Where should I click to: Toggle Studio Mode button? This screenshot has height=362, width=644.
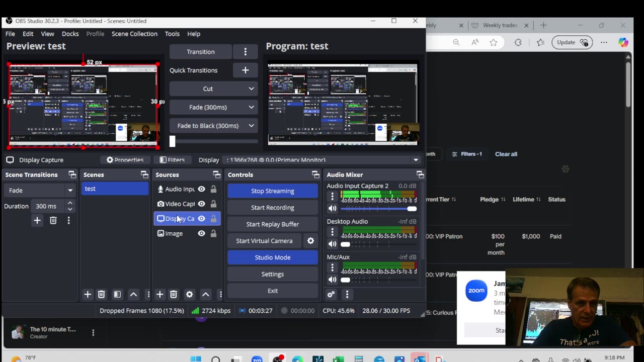pyautogui.click(x=273, y=257)
